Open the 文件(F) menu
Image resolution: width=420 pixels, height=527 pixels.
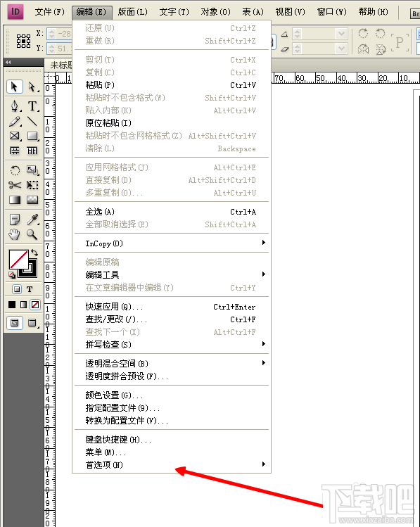50,12
